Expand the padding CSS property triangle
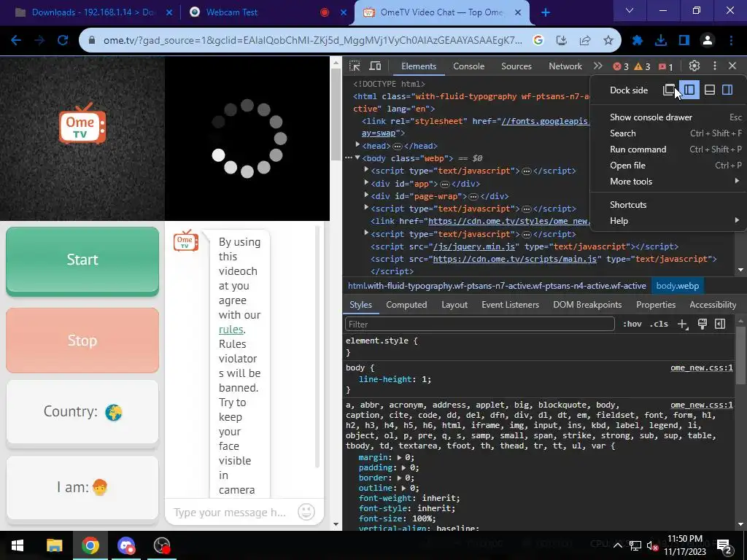 (404, 467)
